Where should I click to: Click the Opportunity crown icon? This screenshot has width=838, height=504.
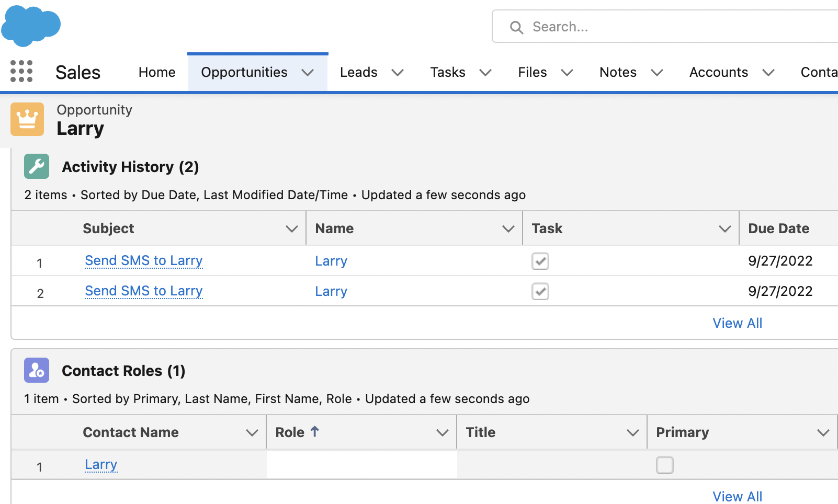tap(27, 119)
